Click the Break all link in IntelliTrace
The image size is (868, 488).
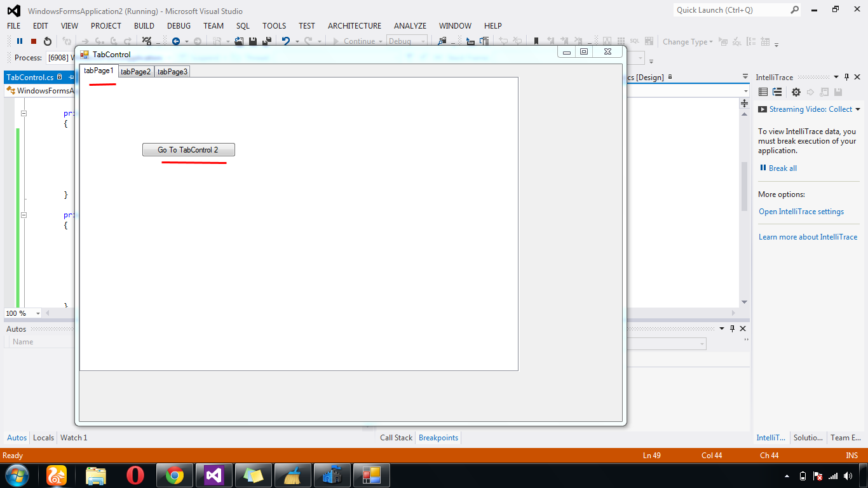pos(782,168)
